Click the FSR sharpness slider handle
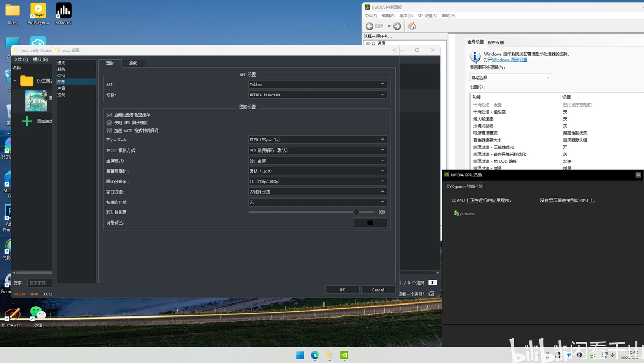 pyautogui.click(x=356, y=212)
